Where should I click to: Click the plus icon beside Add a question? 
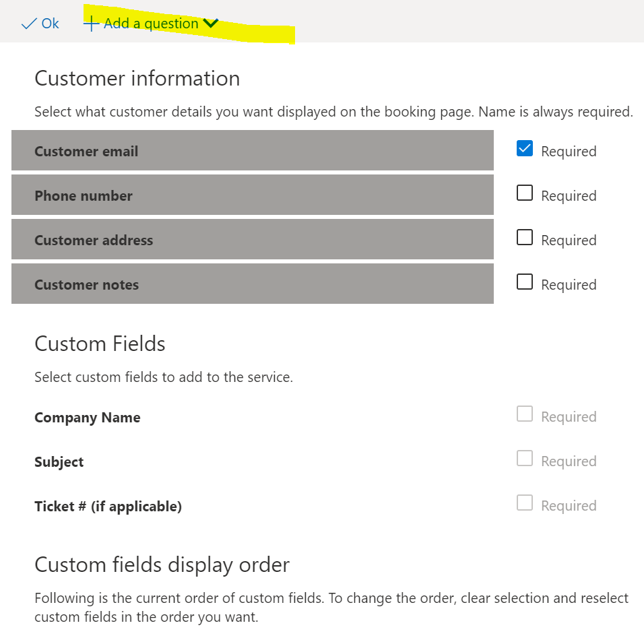click(91, 24)
